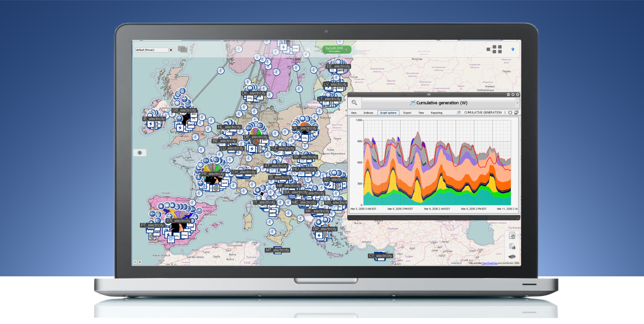Click the save chart image icon

516,112
